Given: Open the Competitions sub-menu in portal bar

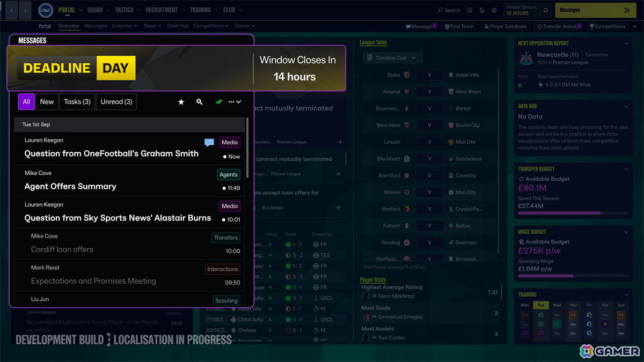Looking at the screenshot, I should click(211, 26).
